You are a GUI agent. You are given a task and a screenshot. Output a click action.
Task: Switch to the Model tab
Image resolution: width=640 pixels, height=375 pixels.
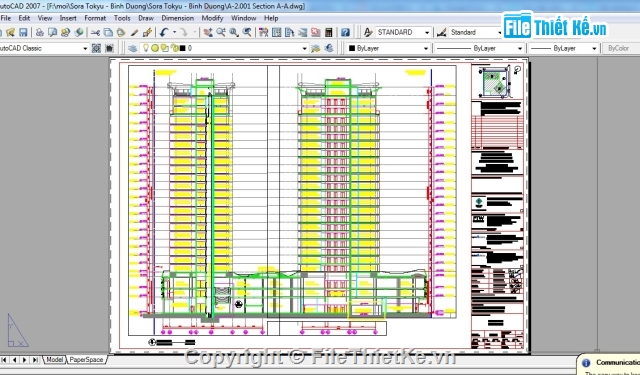[55, 359]
